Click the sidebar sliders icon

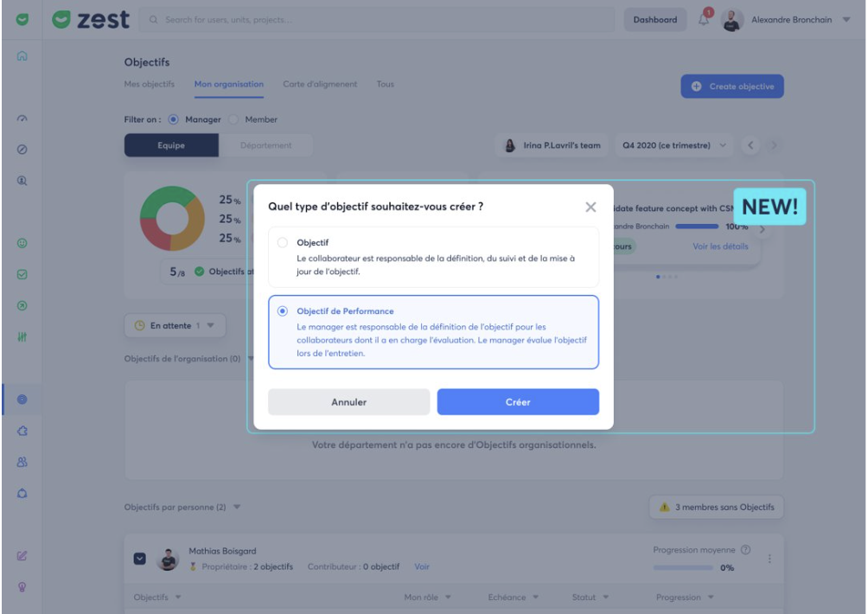click(22, 336)
